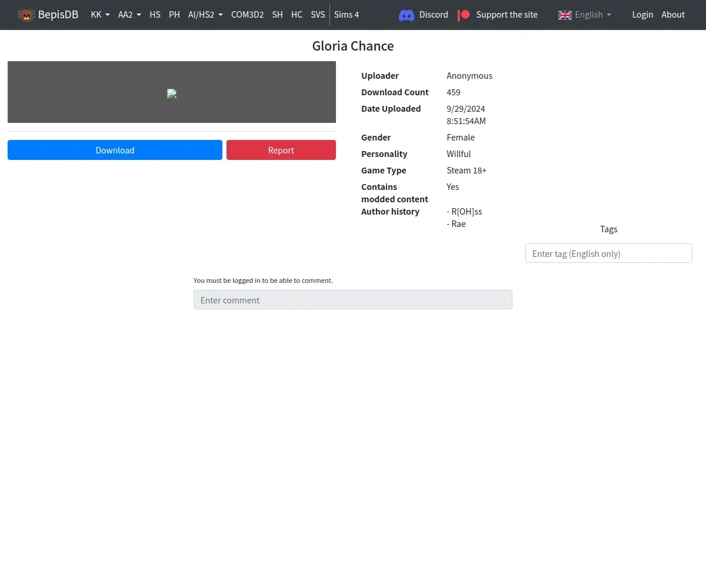706x588 pixels.
Task: Click the Tags heading
Action: tap(609, 229)
